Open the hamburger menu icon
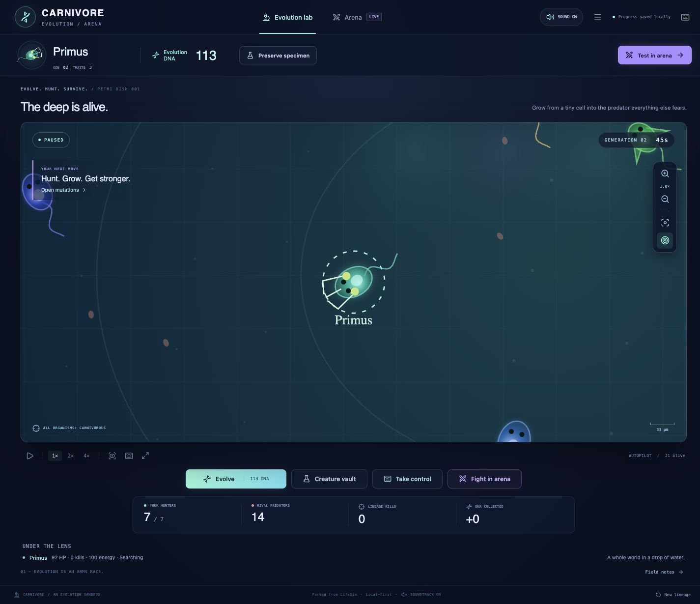Image resolution: width=700 pixels, height=604 pixels. [x=598, y=17]
